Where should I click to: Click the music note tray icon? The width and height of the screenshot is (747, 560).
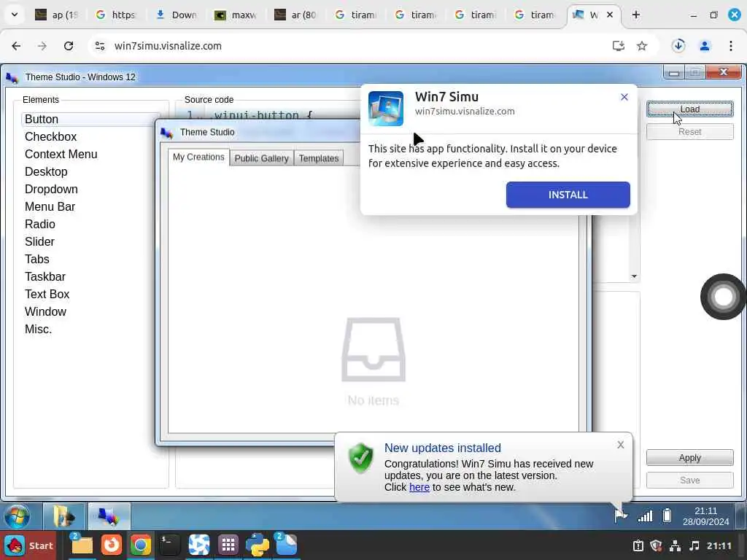694,545
